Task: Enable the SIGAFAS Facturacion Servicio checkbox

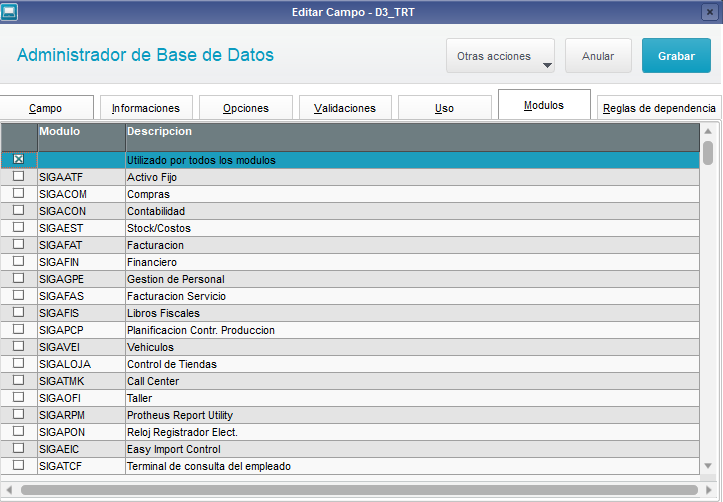Action: 18,295
